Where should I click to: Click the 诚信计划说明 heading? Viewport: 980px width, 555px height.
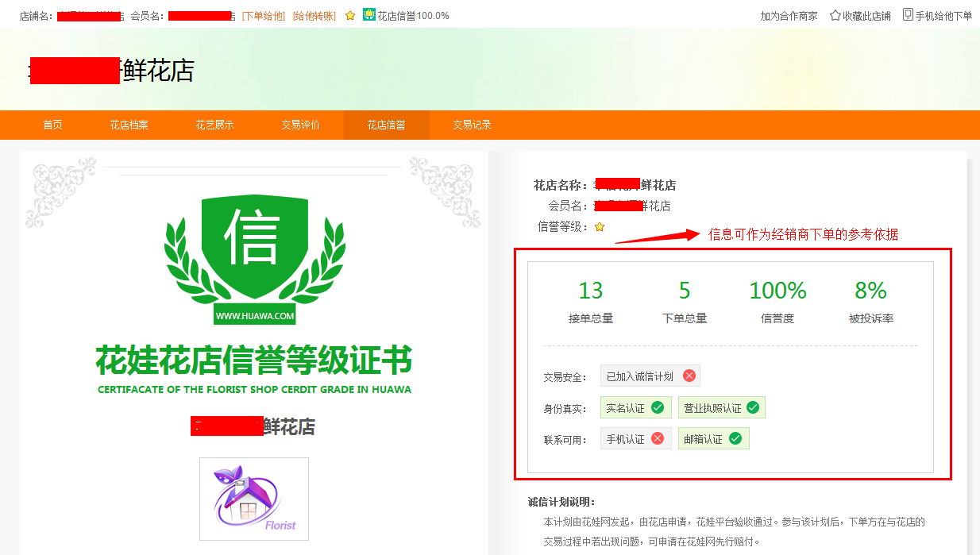(x=561, y=502)
